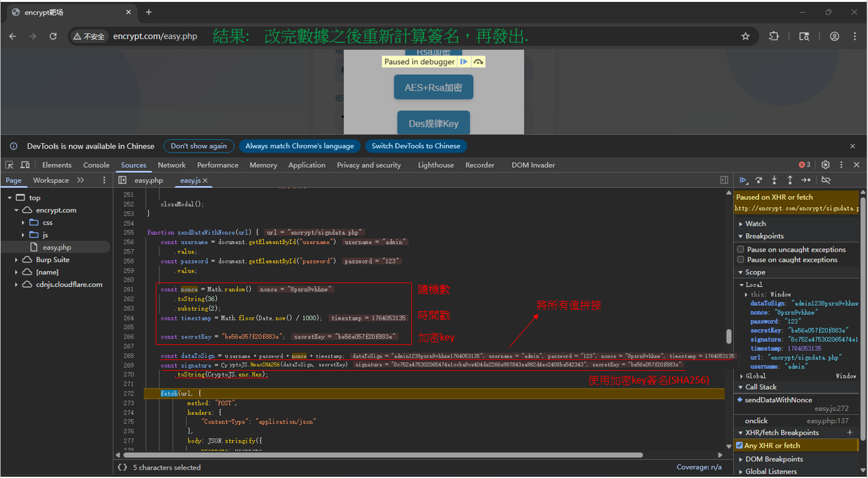Hide the debugger sidebar icon
The height and width of the screenshot is (478, 868).
724,180
